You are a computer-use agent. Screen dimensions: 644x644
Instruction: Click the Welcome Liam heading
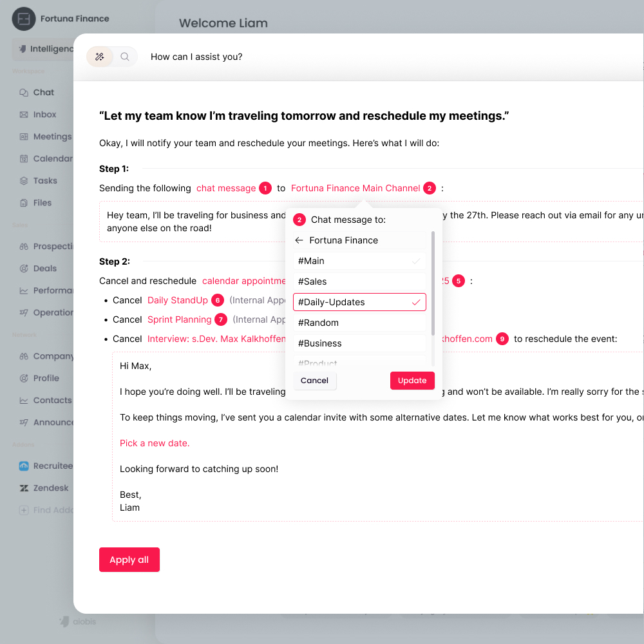coord(223,23)
